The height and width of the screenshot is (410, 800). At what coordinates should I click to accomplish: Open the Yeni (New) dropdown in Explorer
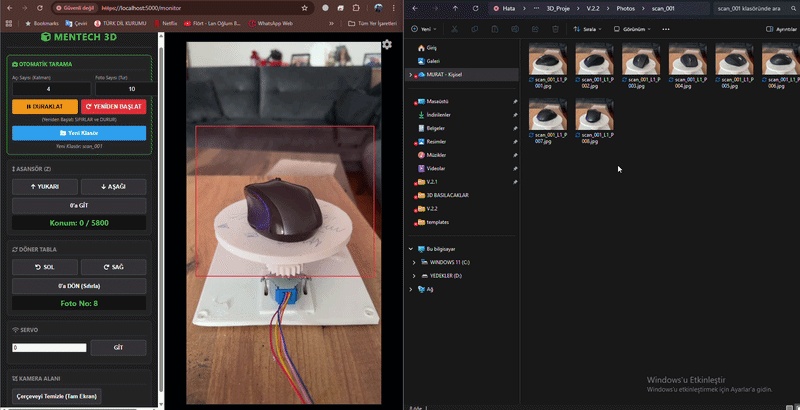coord(424,29)
